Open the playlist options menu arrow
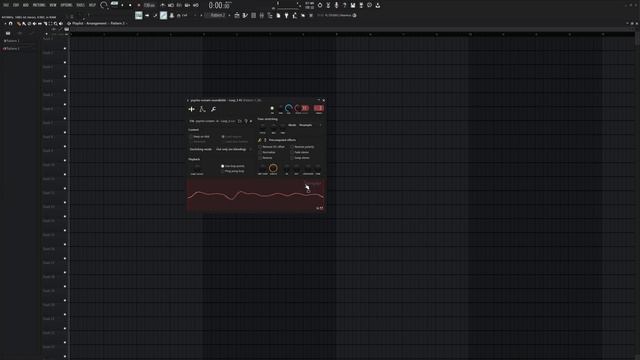Screen dimensions: 640x360 pos(5,24)
